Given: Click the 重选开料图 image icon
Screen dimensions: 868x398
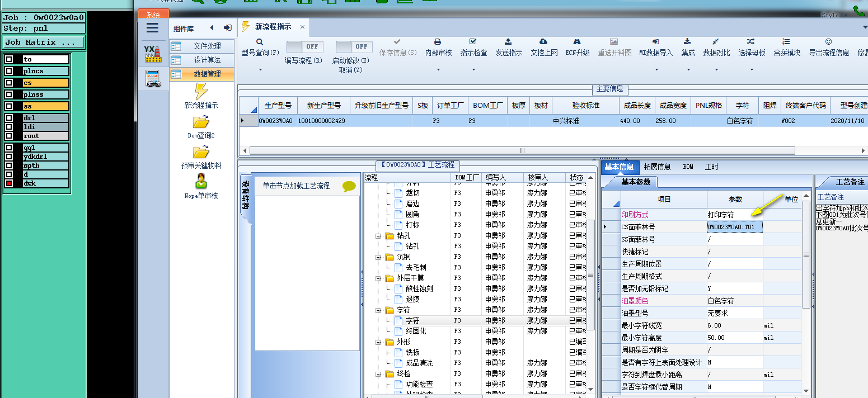Looking at the screenshot, I should [614, 42].
